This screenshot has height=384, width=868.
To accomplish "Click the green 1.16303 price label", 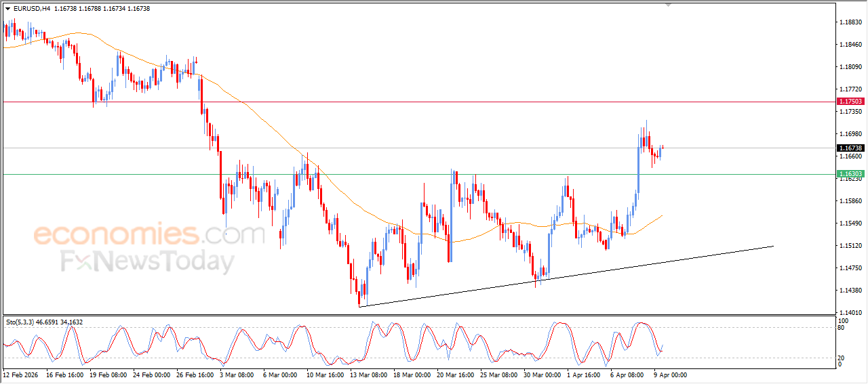I will point(850,174).
